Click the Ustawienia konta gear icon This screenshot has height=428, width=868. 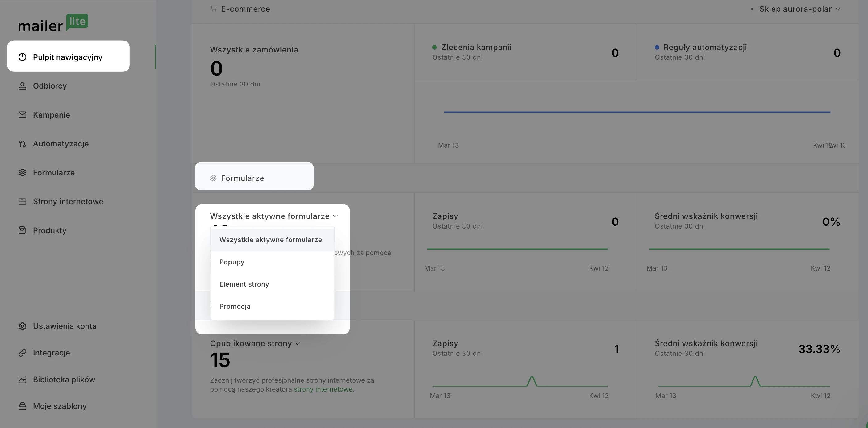point(22,326)
